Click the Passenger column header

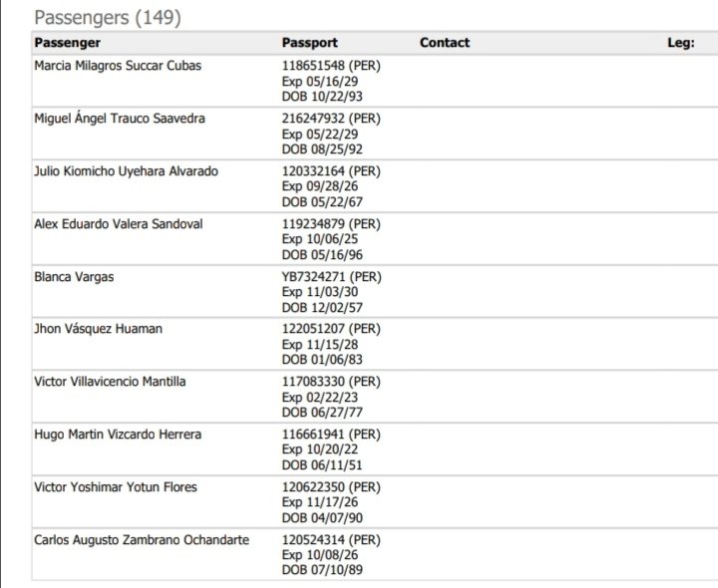67,43
